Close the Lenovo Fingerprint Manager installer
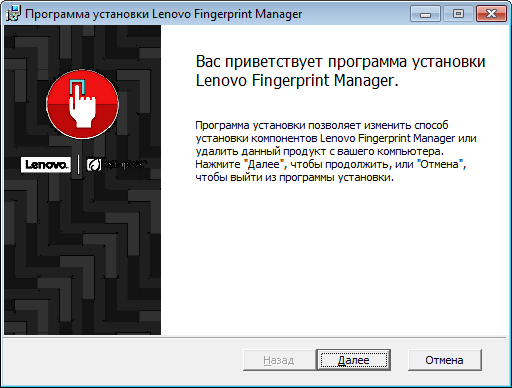 click(x=491, y=14)
